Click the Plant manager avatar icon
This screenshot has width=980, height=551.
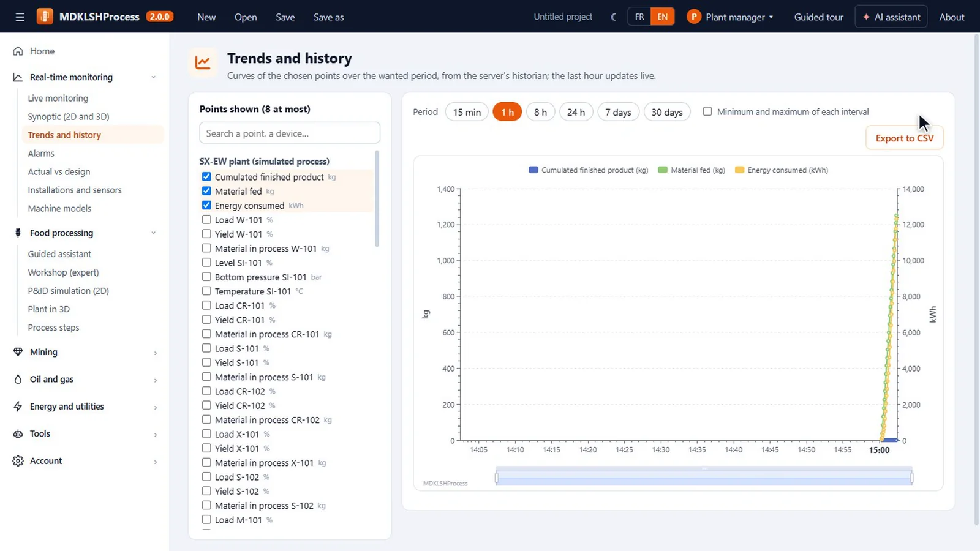(694, 17)
